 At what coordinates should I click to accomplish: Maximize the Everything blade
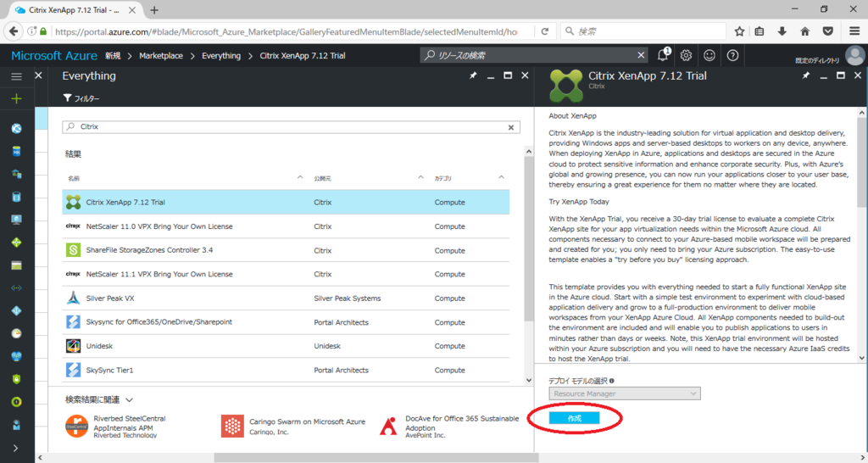click(508, 75)
